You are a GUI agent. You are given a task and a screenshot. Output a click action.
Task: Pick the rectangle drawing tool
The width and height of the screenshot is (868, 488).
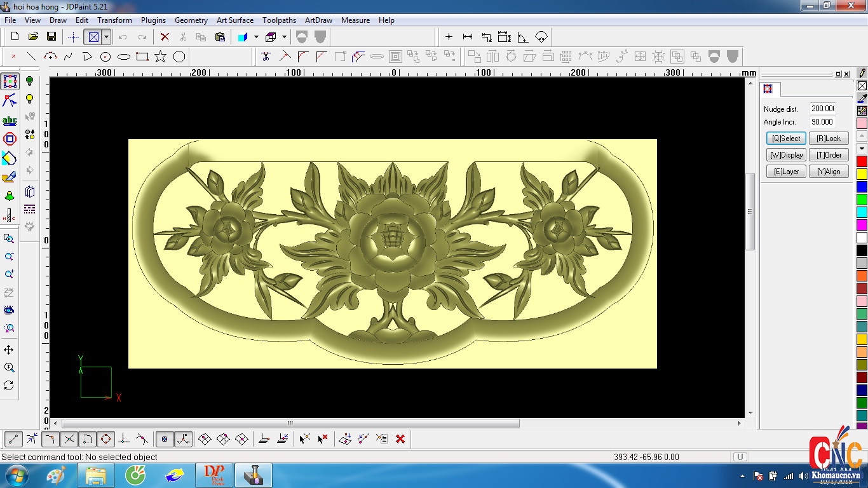(142, 57)
